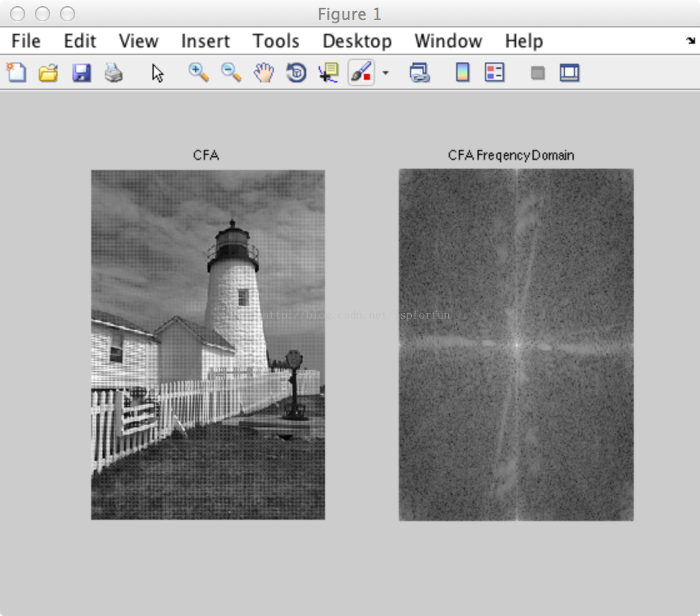This screenshot has height=616, width=700.
Task: Click the CFA lighthouse image
Action: click(x=208, y=345)
